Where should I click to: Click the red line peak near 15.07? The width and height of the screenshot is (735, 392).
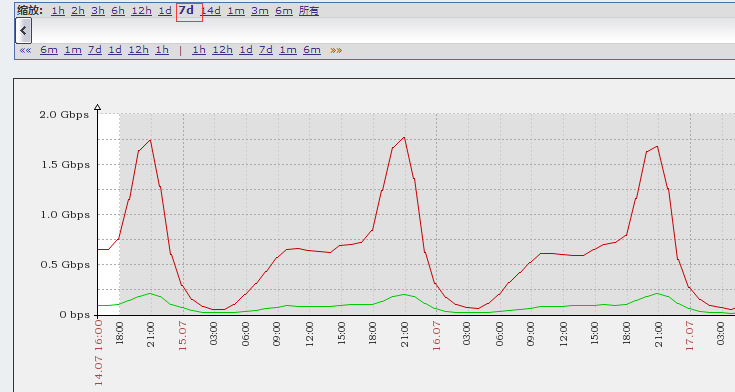tap(150, 140)
